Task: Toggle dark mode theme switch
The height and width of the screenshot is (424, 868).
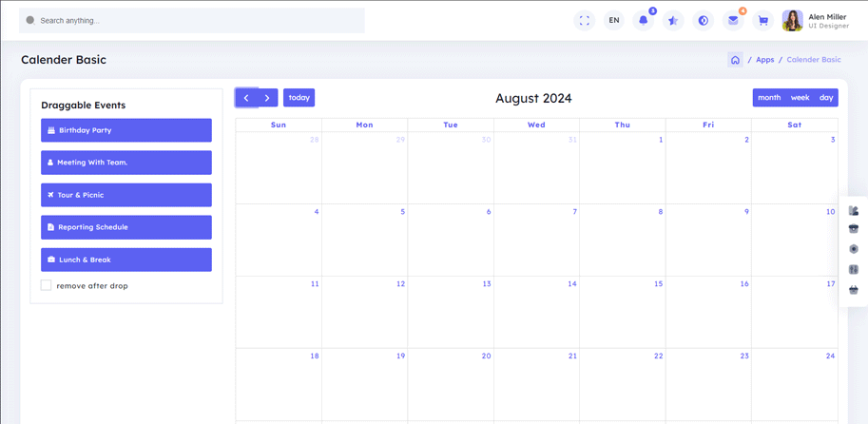Action: 704,20
